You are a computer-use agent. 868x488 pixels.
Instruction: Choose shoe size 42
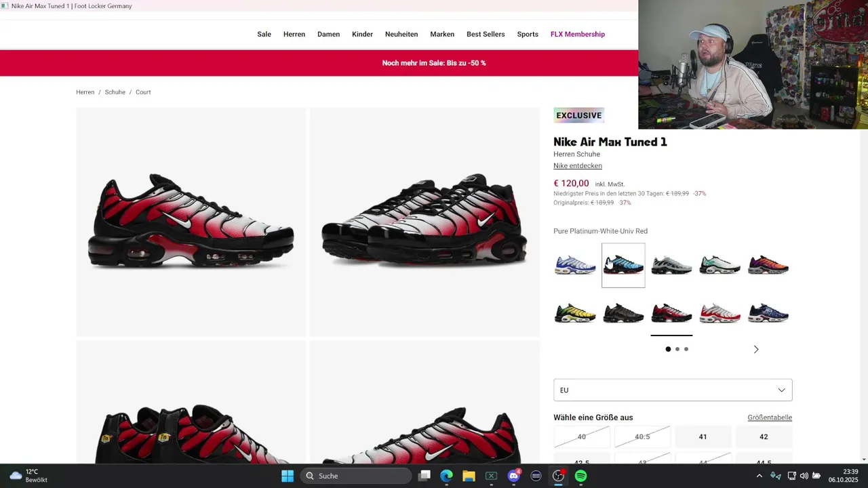(764, 437)
